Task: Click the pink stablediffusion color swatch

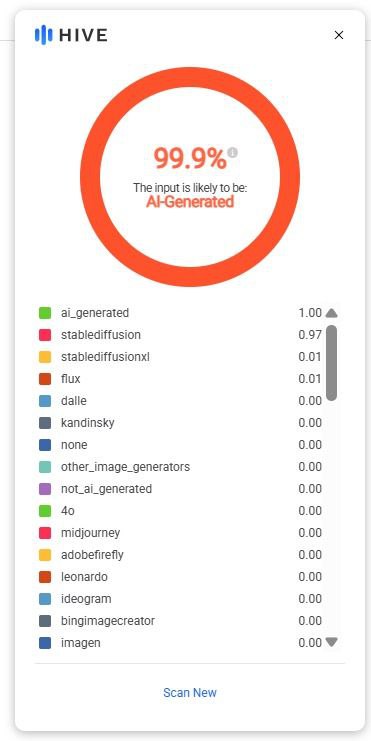Action: pyautogui.click(x=45, y=335)
